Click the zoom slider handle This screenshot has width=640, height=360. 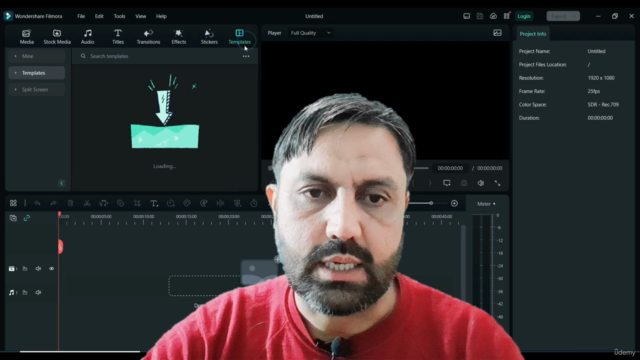coord(431,203)
